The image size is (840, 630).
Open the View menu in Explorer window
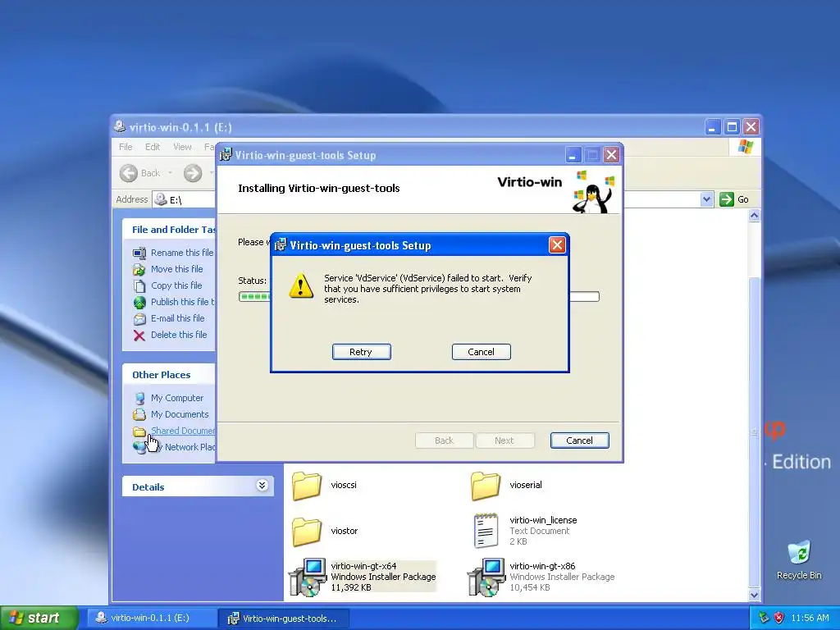(x=182, y=147)
